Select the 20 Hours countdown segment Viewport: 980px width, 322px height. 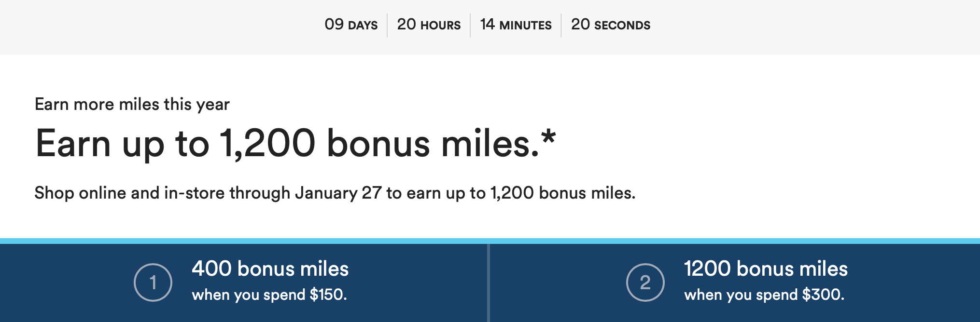click(429, 25)
